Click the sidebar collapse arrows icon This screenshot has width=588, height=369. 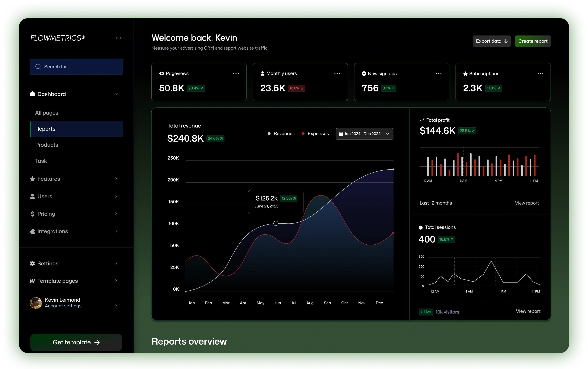point(119,38)
